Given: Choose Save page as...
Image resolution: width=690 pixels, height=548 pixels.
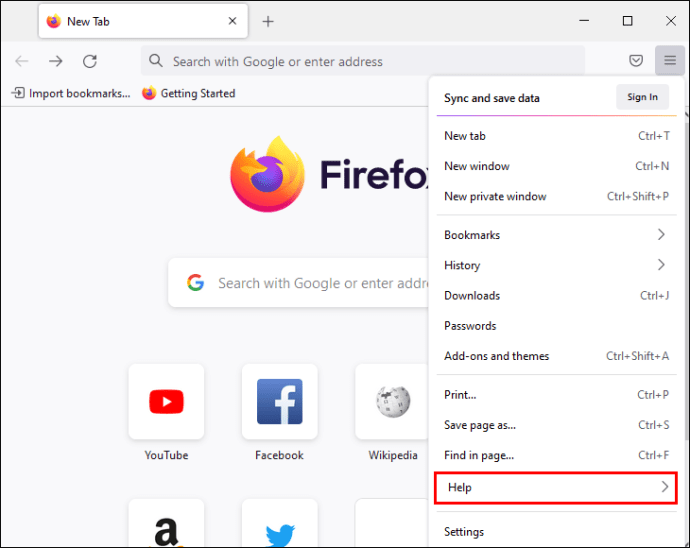Looking at the screenshot, I should click(x=556, y=425).
